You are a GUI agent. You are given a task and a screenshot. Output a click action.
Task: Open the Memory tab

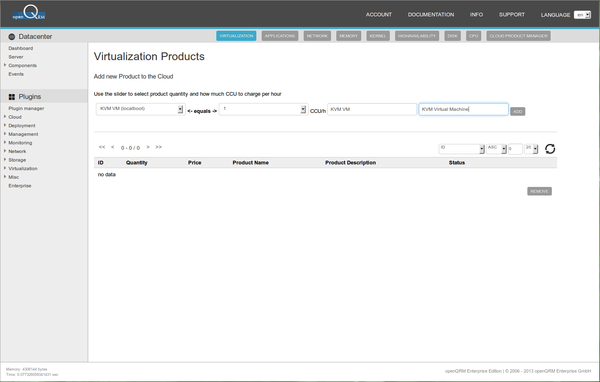pyautogui.click(x=349, y=36)
